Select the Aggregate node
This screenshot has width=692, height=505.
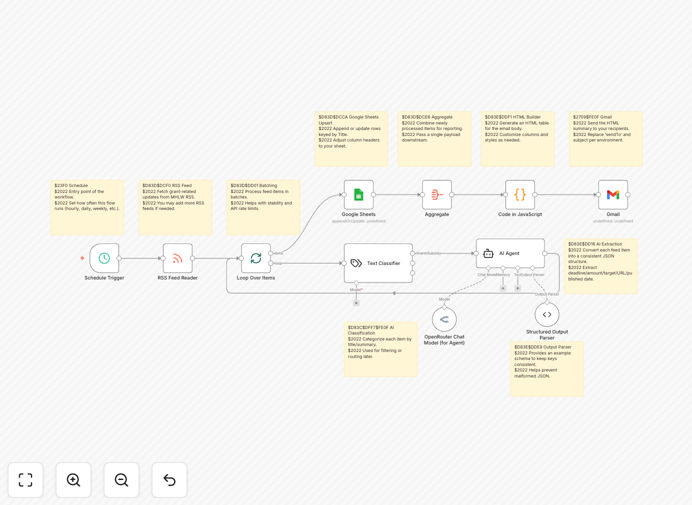(x=437, y=195)
